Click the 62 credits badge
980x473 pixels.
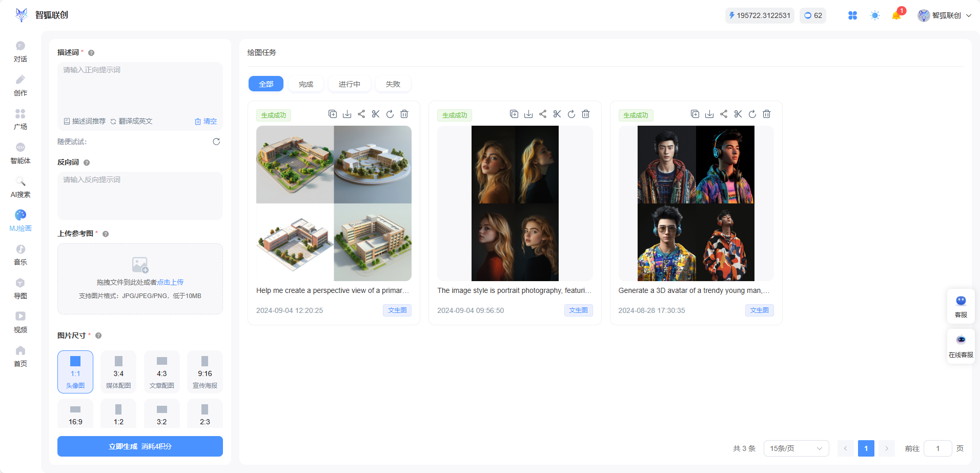pyautogui.click(x=813, y=15)
